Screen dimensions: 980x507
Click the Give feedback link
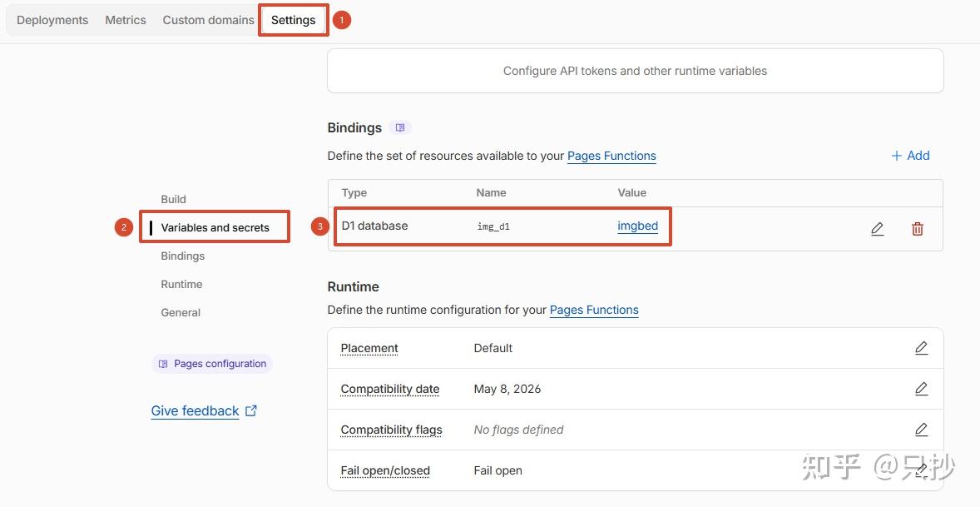pos(195,410)
